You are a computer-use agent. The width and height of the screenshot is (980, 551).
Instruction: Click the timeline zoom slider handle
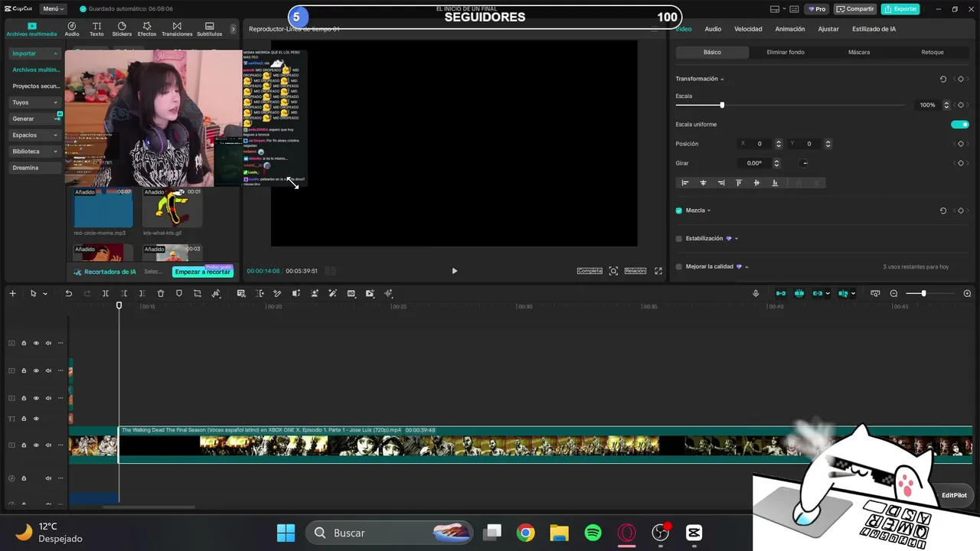(923, 294)
